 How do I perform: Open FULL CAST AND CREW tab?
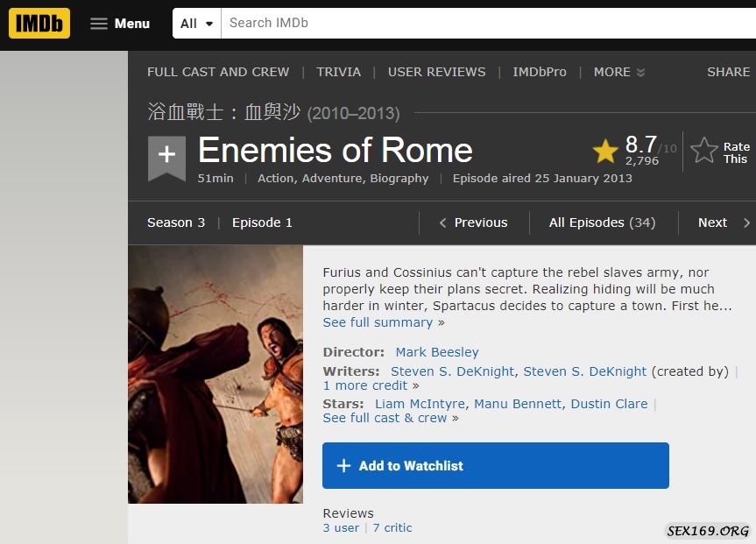pyautogui.click(x=218, y=72)
